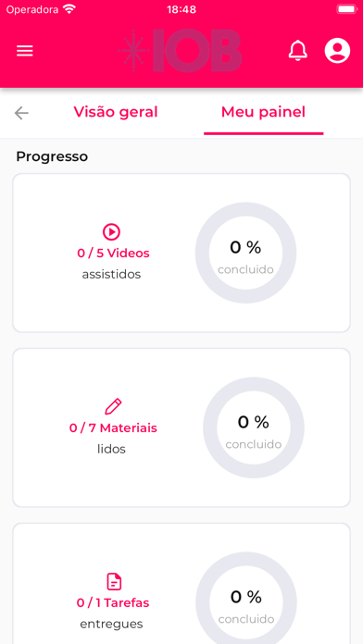Tap the IOB logo in header

[180, 51]
